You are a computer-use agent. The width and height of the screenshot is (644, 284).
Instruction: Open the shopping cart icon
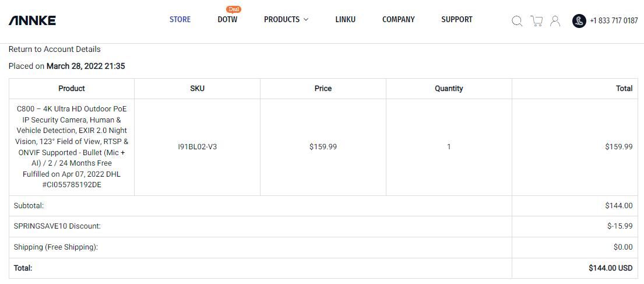coord(536,21)
